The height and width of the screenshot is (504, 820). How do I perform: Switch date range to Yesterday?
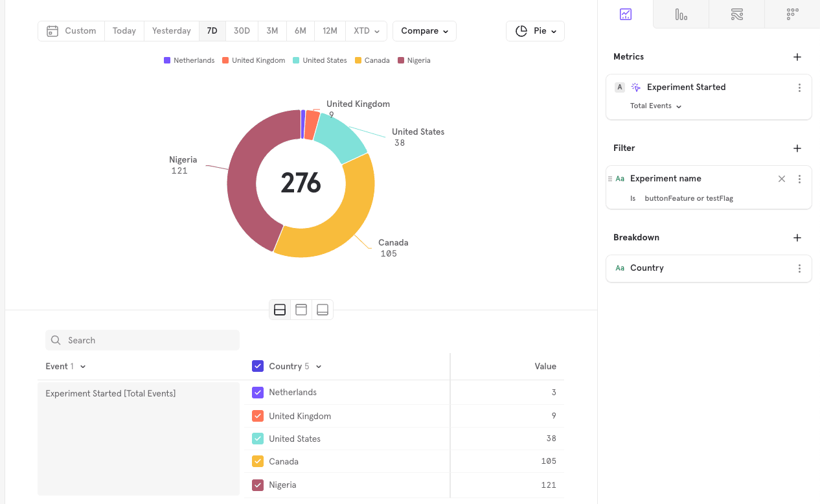171,31
